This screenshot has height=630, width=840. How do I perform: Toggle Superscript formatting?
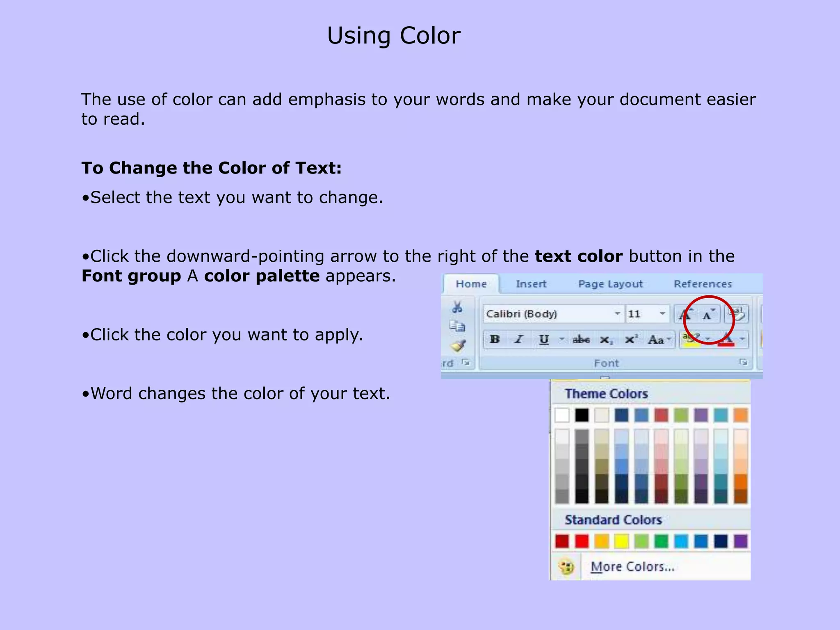(631, 339)
